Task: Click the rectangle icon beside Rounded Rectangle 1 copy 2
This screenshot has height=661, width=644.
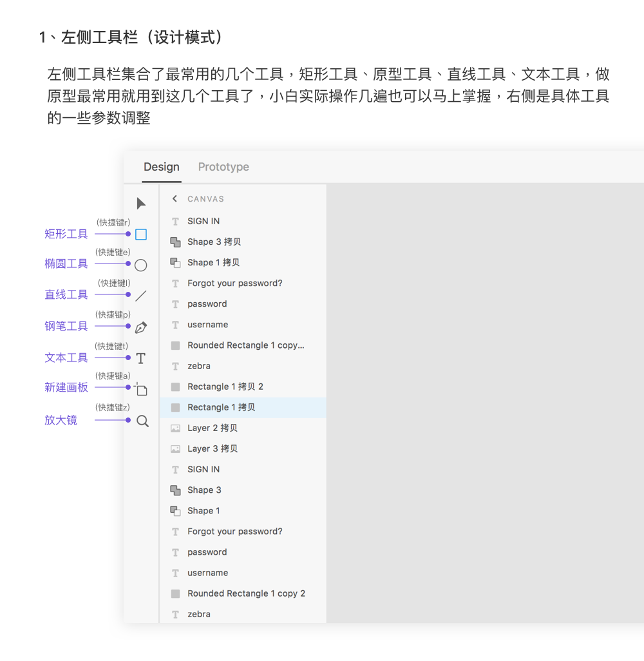Action: [x=175, y=593]
